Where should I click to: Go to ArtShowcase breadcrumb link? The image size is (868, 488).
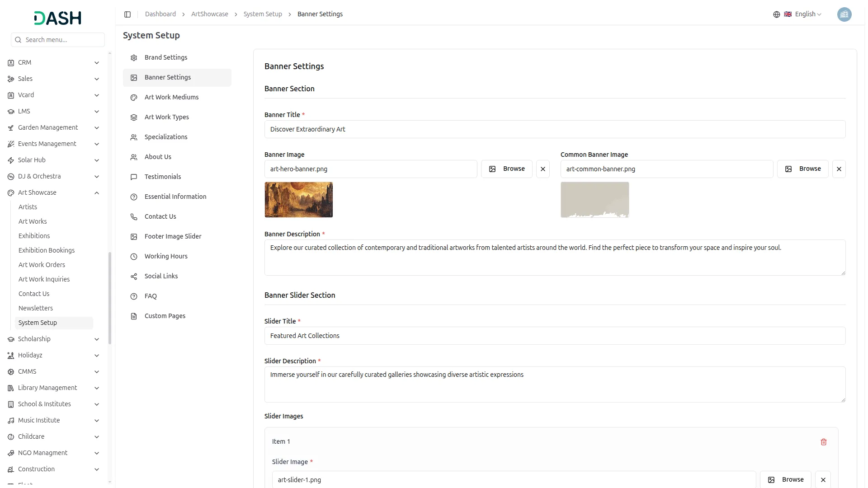pyautogui.click(x=209, y=14)
